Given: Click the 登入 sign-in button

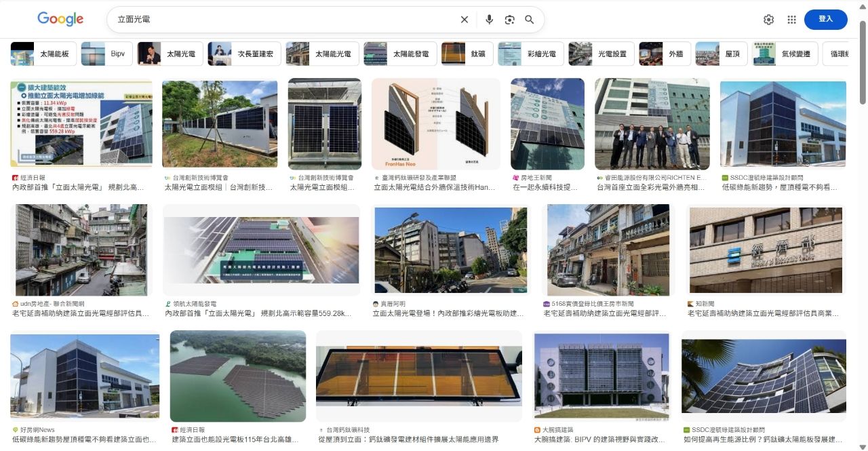Looking at the screenshot, I should tap(825, 19).
